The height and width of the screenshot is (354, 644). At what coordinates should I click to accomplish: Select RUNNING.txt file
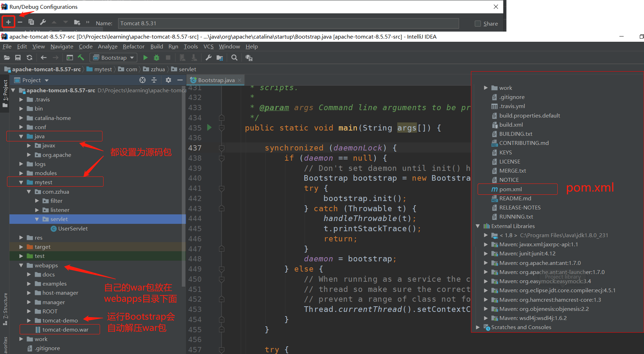(516, 217)
